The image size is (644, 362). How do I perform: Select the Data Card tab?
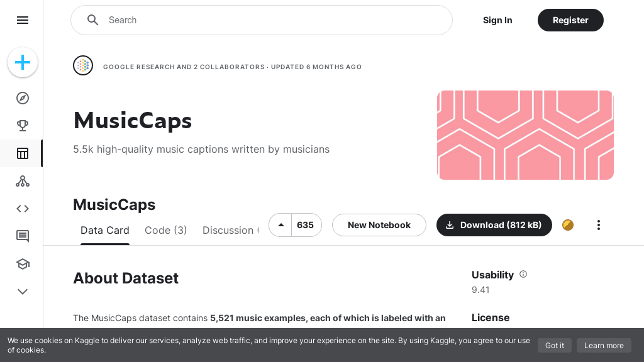click(105, 231)
